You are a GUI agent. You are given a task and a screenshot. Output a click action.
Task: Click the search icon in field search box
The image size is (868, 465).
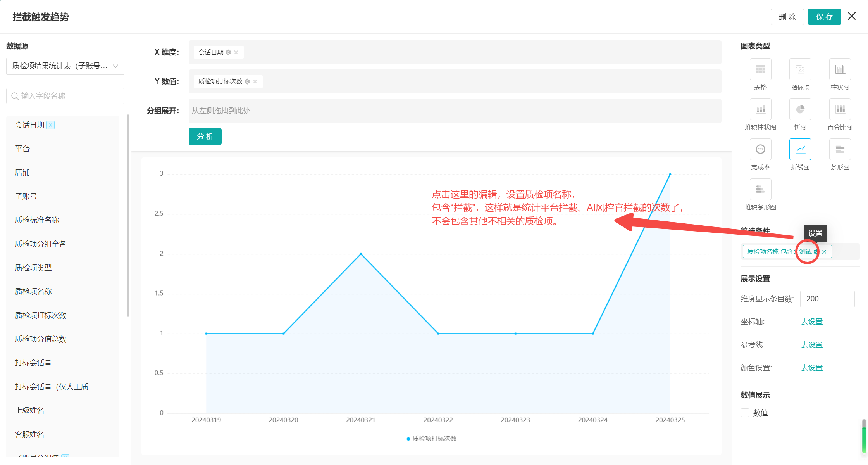pos(15,96)
